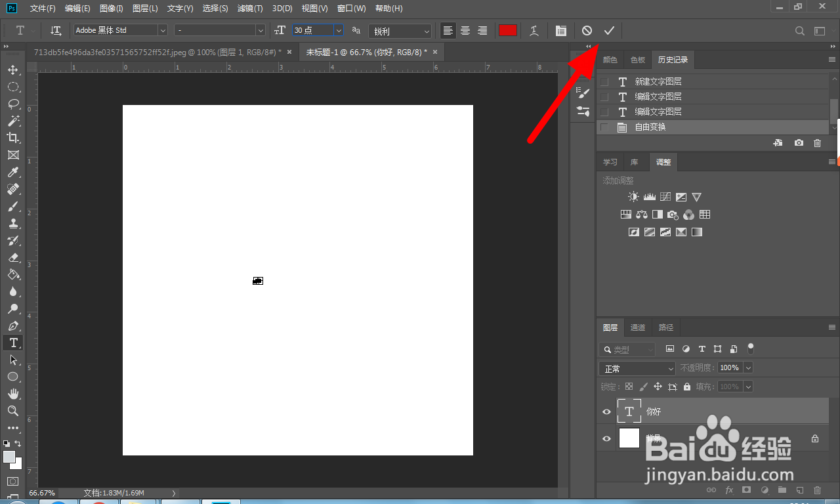
Task: Select the Zoom magnifier tool
Action: (12, 411)
